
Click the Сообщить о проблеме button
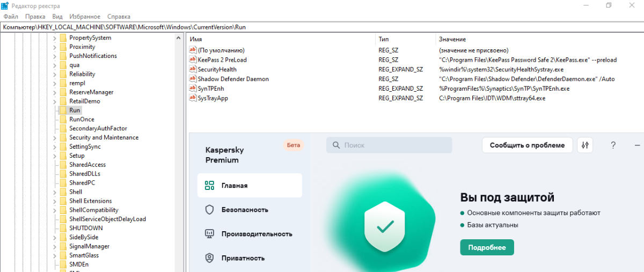point(527,145)
